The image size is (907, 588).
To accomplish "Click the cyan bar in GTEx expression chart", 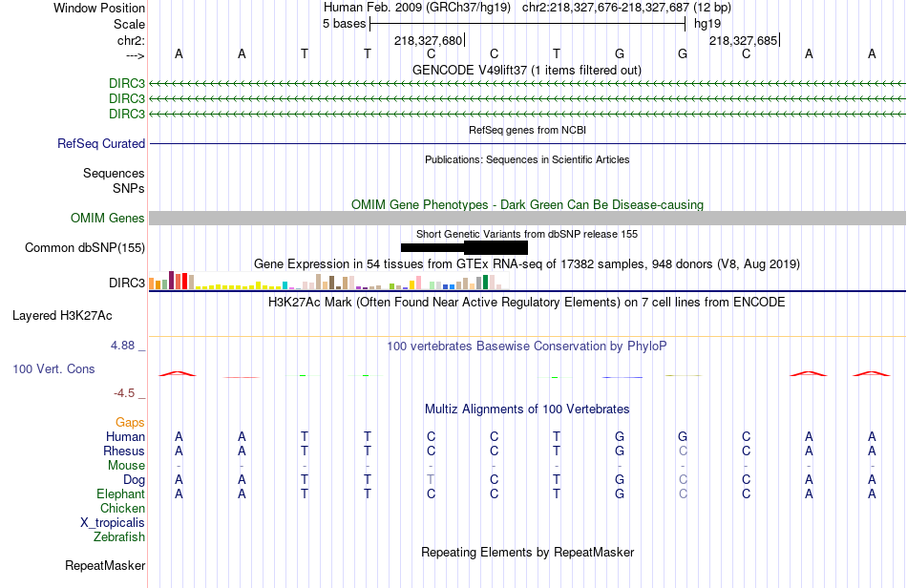I will tap(285, 285).
